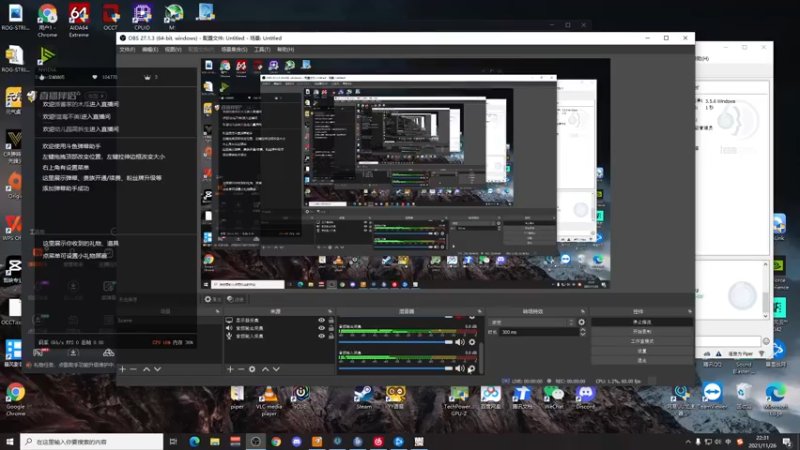Image resolution: width=800 pixels, height=450 pixels.
Task: Open settings gear for upper mixer channel
Action: [x=472, y=342]
